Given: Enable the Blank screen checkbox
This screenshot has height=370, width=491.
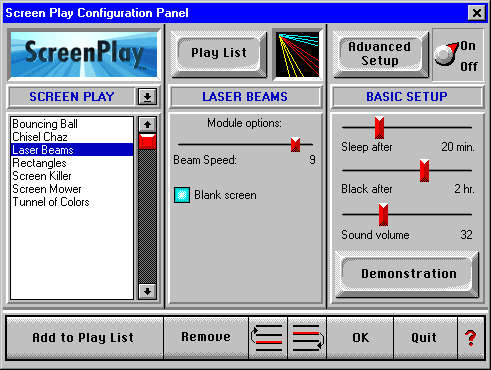Looking at the screenshot, I should [182, 195].
